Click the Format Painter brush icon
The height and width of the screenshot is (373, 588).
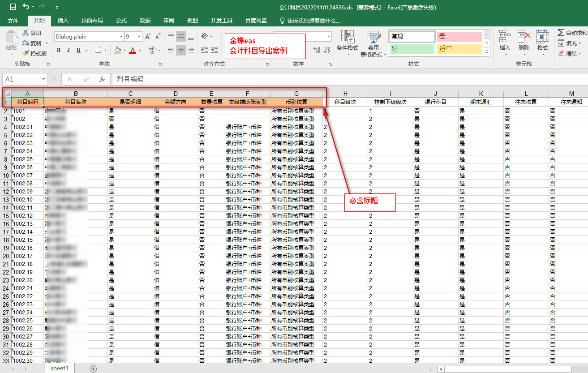click(26, 53)
